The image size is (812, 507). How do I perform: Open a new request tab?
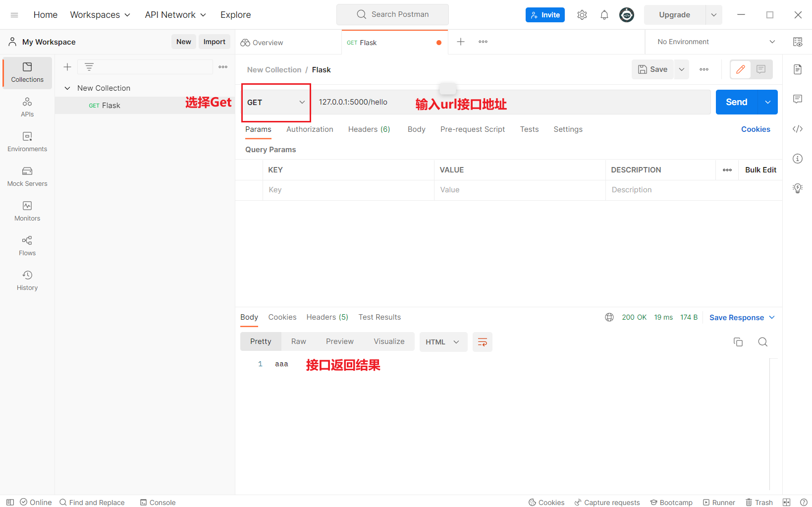pyautogui.click(x=461, y=42)
